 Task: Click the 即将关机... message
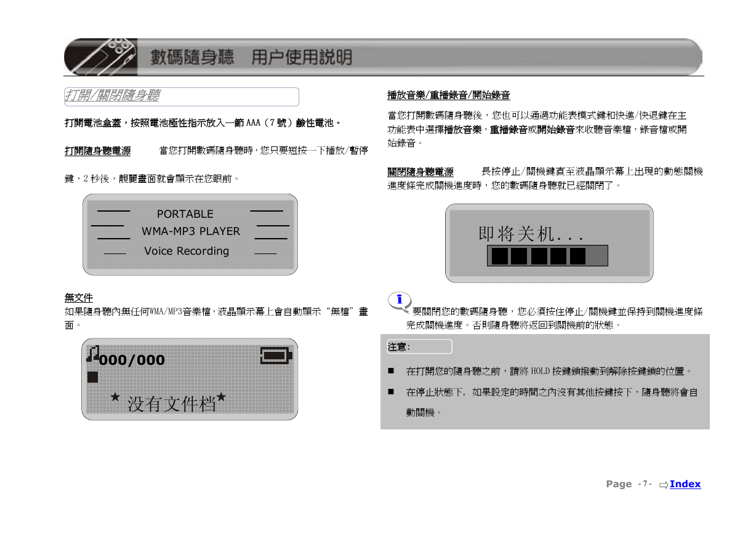pos(530,234)
